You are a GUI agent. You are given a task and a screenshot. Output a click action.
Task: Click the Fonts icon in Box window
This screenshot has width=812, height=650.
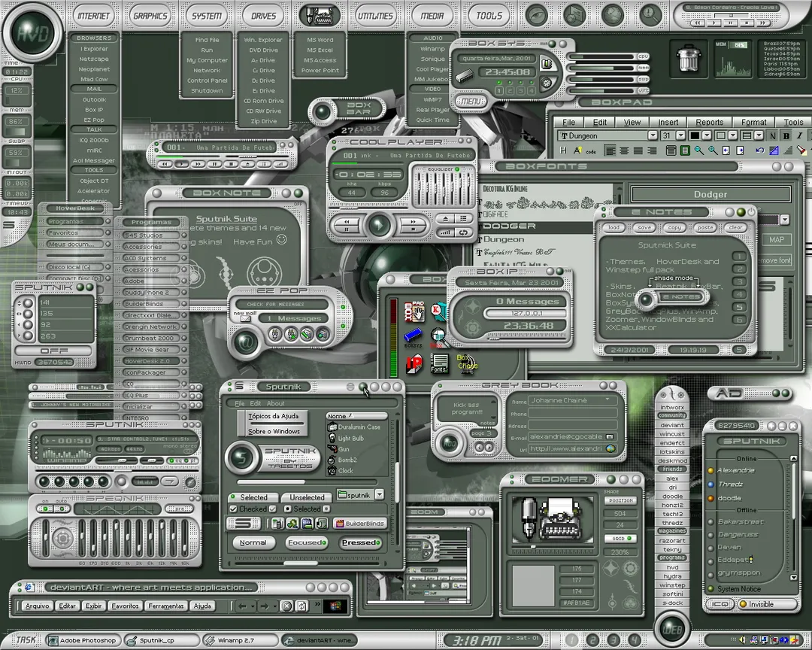pos(439,364)
